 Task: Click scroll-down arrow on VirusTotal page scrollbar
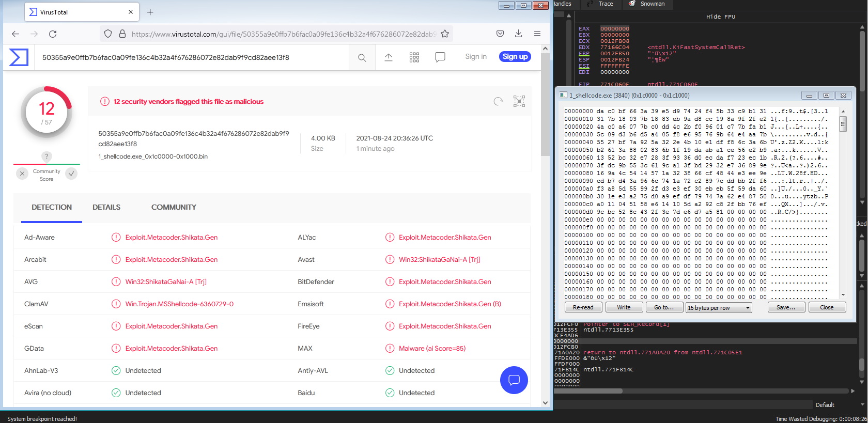[x=545, y=403]
